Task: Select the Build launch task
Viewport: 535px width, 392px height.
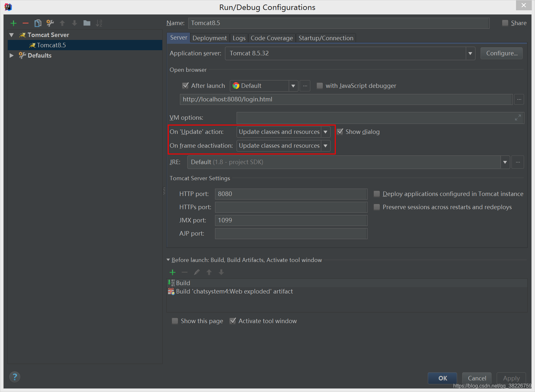Action: click(347, 283)
